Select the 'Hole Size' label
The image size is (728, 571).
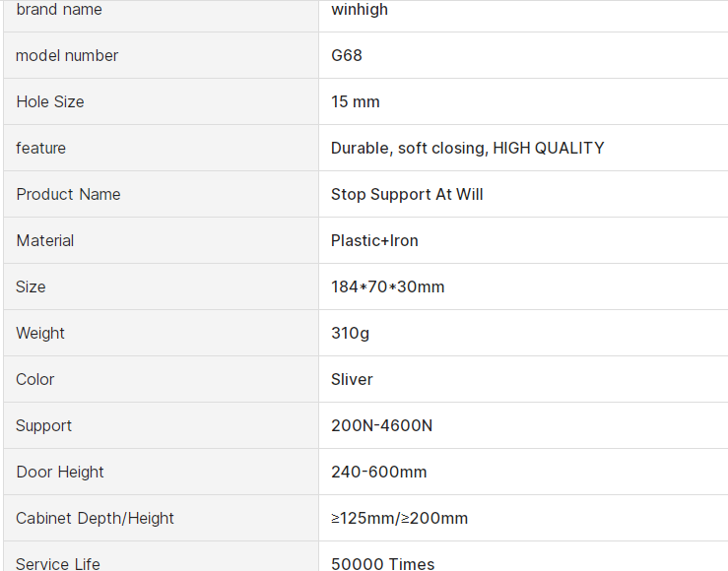[50, 102]
